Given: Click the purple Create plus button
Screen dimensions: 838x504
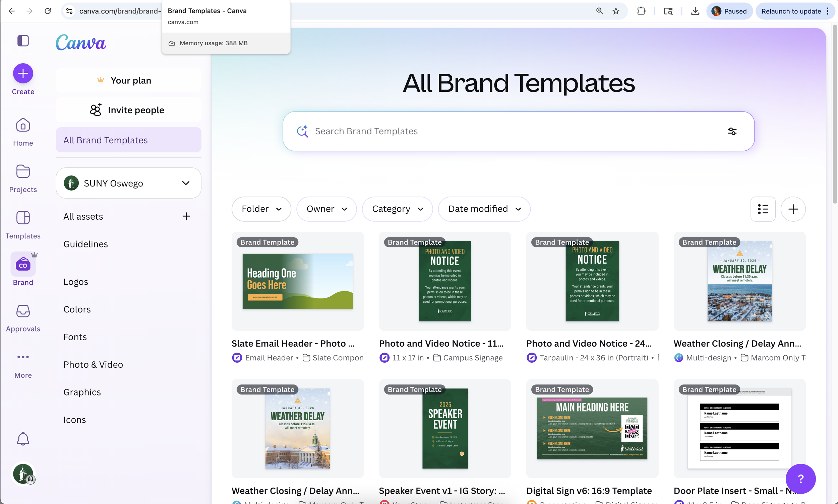Looking at the screenshot, I should [23, 73].
